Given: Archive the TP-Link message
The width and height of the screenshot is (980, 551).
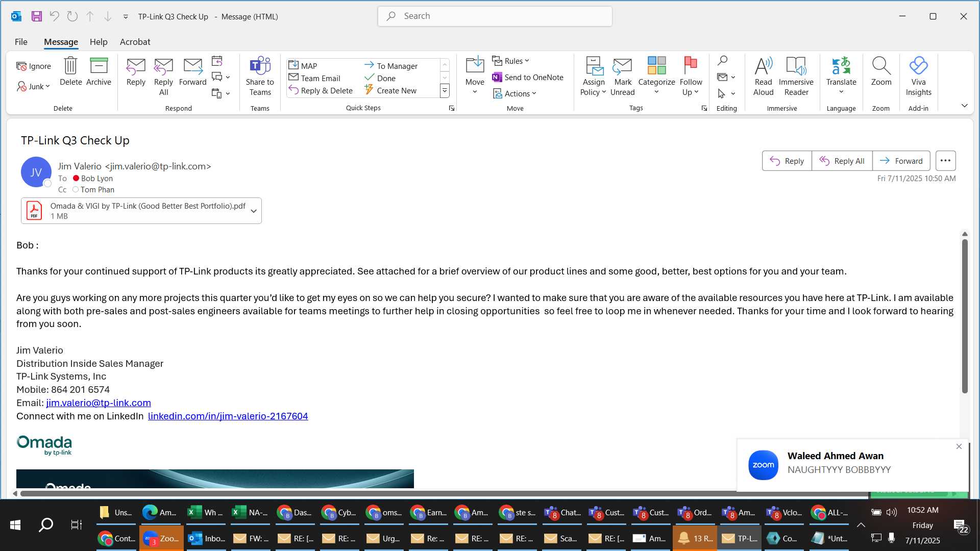Looking at the screenshot, I should coord(99,71).
